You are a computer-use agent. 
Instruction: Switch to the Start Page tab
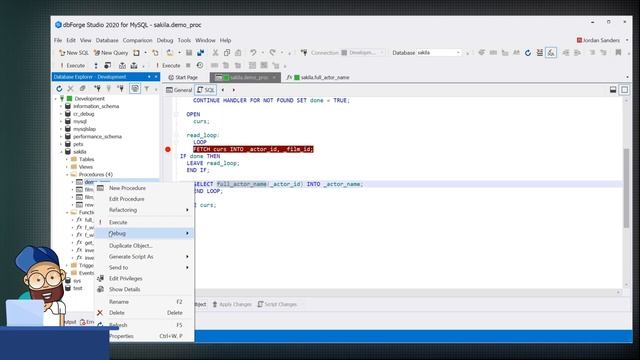pyautogui.click(x=183, y=77)
